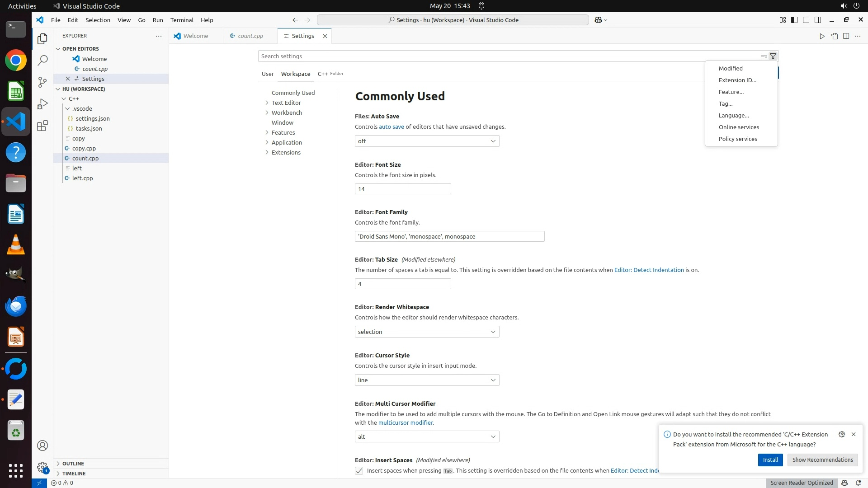Image resolution: width=868 pixels, height=488 pixels.
Task: Toggle Primary Side Bar layout button
Action: click(794, 20)
